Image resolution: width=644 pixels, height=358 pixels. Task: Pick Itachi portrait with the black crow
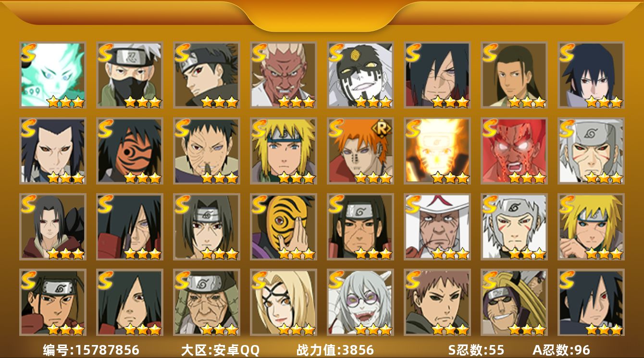53,227
